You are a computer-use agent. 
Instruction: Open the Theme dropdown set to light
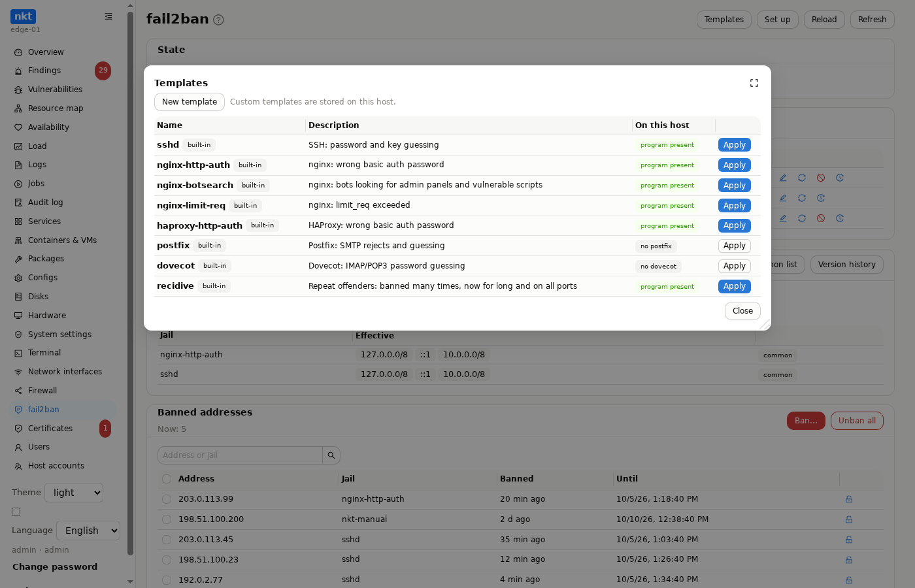pos(74,493)
